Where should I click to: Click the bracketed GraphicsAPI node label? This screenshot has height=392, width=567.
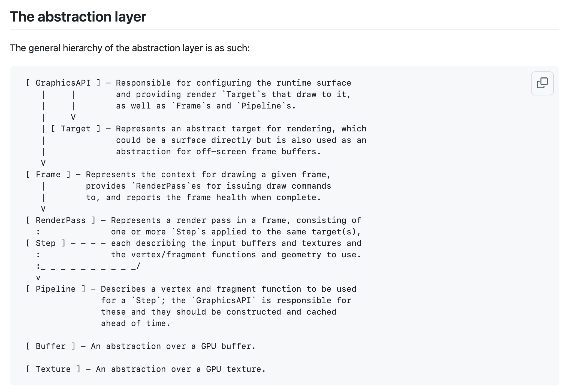63,83
